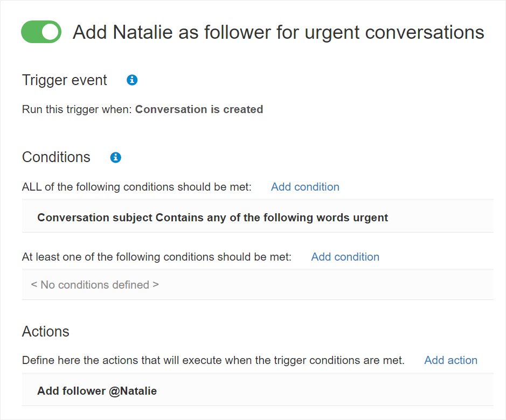Toggle the trigger enabled switch off
The image size is (506, 420).
click(41, 32)
